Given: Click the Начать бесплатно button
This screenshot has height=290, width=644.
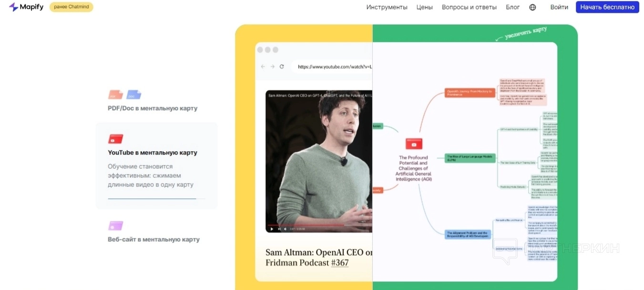Looking at the screenshot, I should (x=607, y=7).
